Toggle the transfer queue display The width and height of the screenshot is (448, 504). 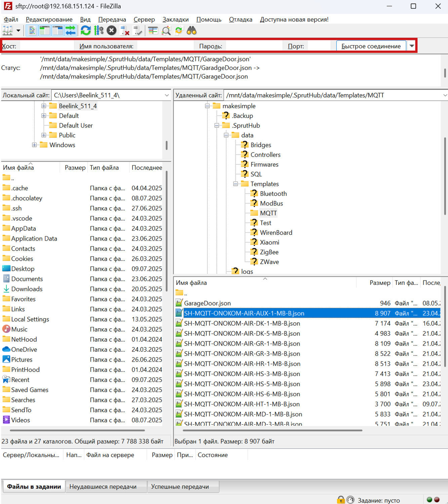[70, 31]
